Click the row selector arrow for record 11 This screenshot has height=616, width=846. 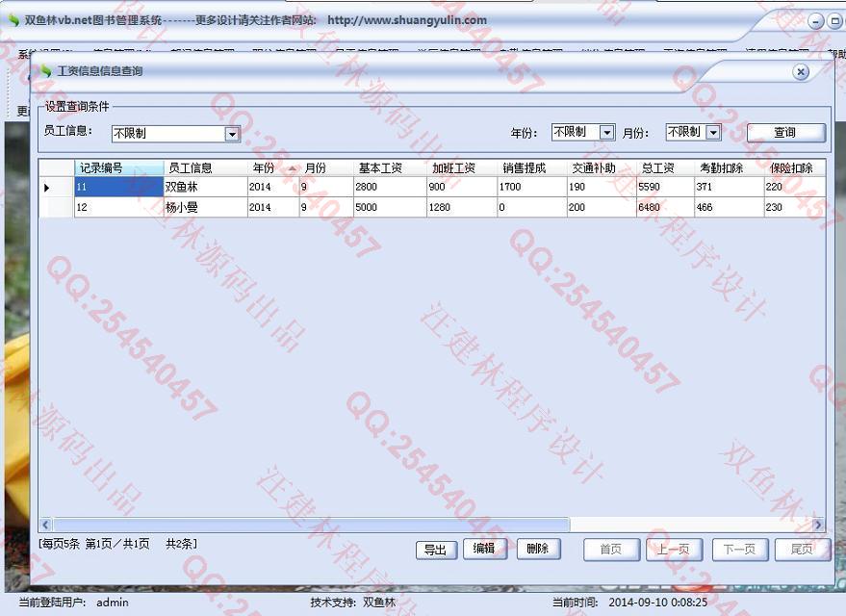(56, 187)
